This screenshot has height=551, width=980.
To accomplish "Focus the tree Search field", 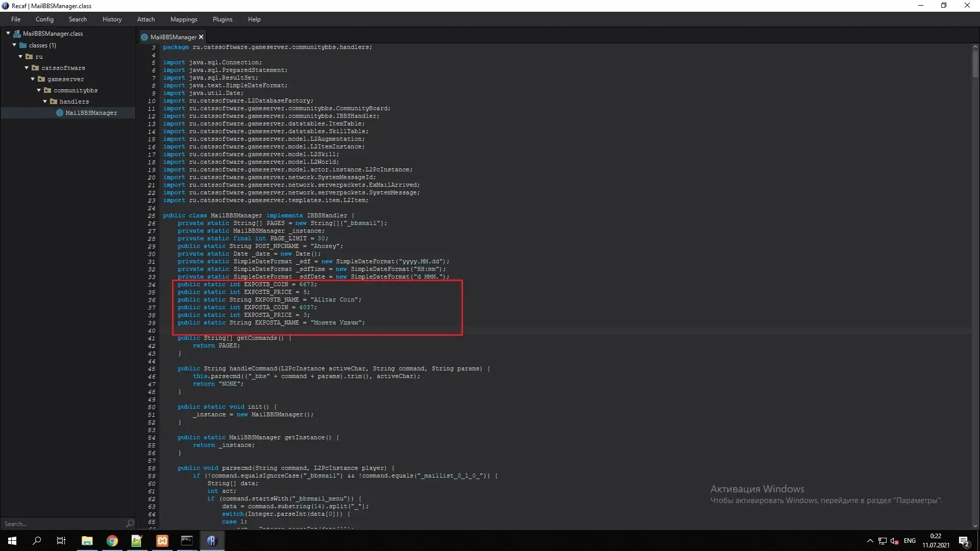I will 64,524.
